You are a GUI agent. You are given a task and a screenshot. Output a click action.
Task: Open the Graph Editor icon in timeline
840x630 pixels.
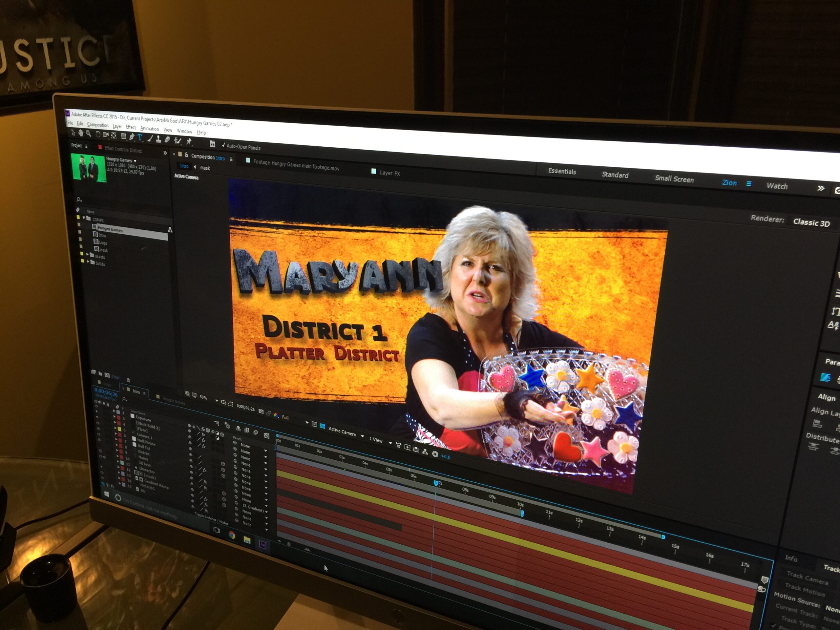[267, 435]
